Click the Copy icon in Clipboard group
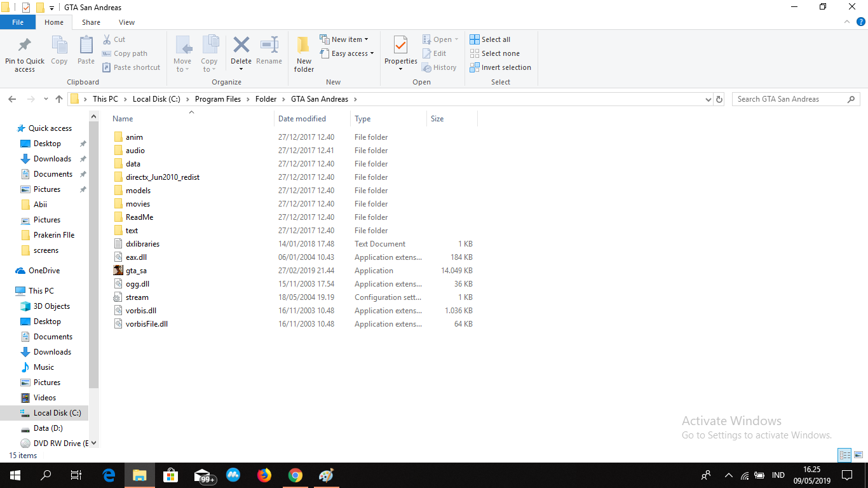This screenshot has width=868, height=488. click(59, 51)
